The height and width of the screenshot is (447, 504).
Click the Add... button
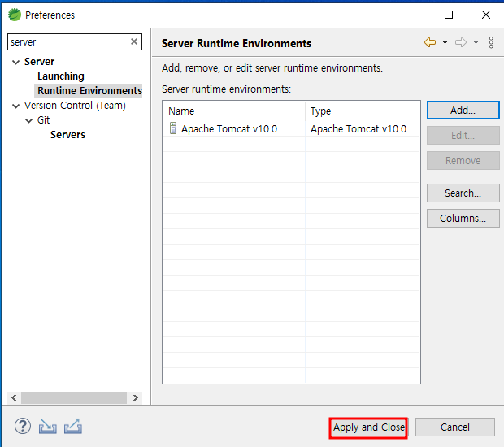pyautogui.click(x=463, y=111)
